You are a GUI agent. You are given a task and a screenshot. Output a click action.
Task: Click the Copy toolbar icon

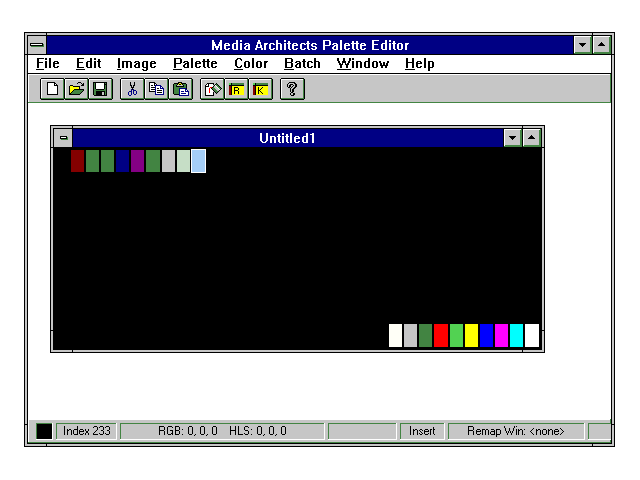click(x=156, y=89)
